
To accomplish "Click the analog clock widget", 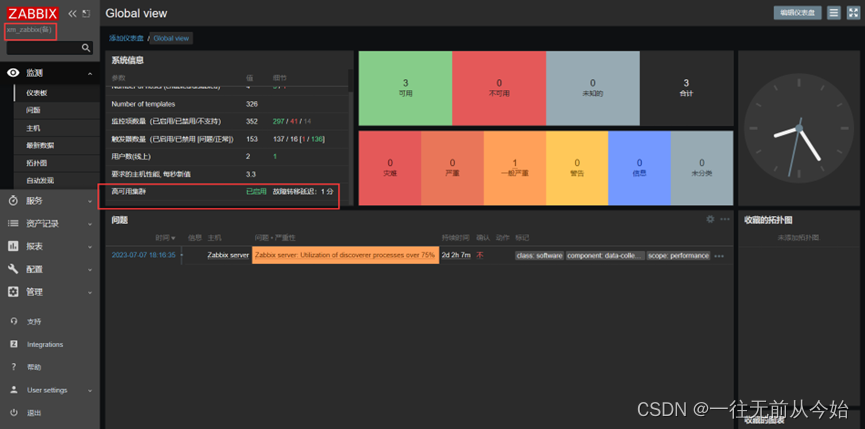I will click(x=798, y=128).
